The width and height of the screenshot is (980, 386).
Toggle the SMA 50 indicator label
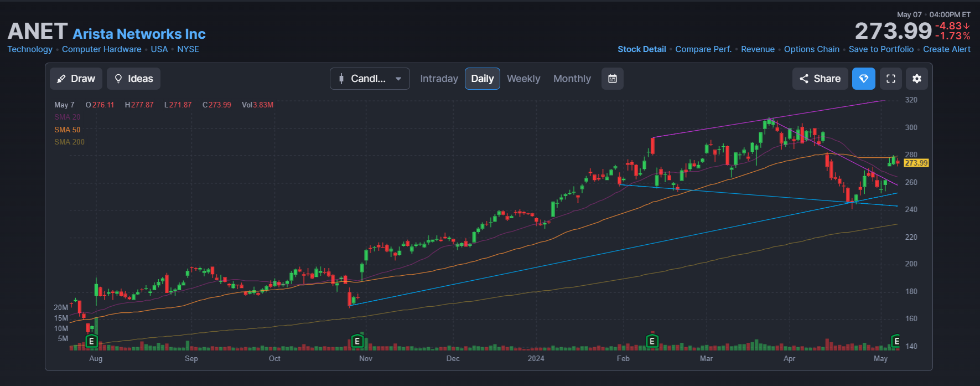[x=68, y=130]
